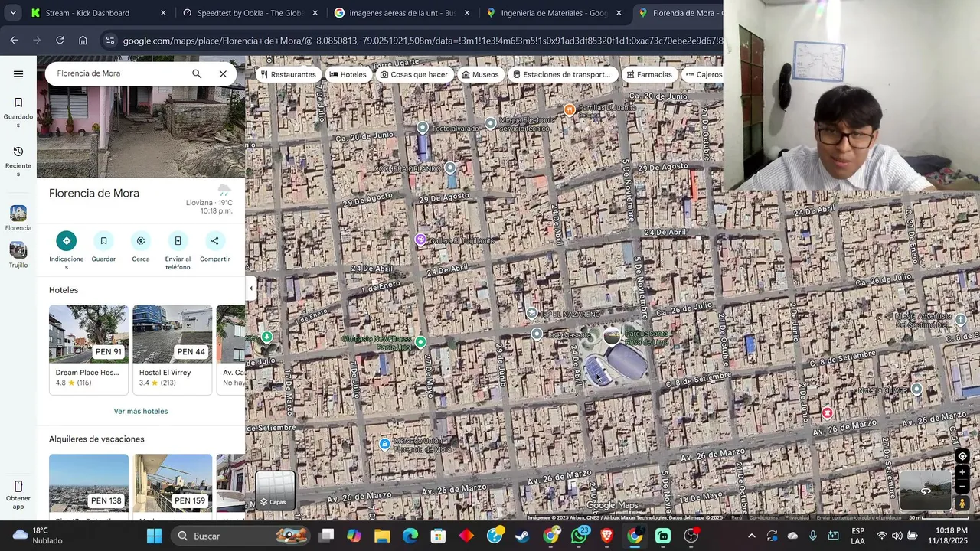
Task: Click the taskbar Buscar search box
Action: (x=240, y=536)
